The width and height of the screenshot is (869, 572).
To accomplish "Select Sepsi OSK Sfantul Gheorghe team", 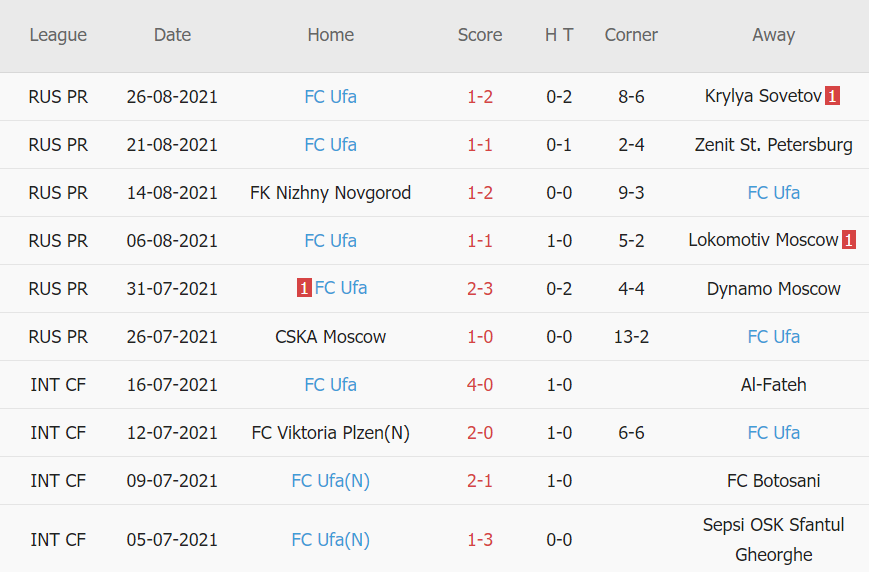I will 773,540.
